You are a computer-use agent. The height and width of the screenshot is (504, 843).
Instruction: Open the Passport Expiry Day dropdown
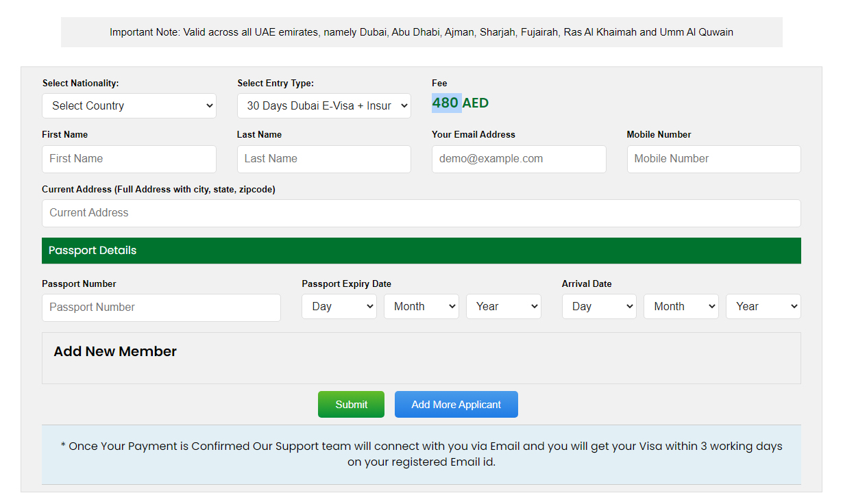click(x=339, y=307)
